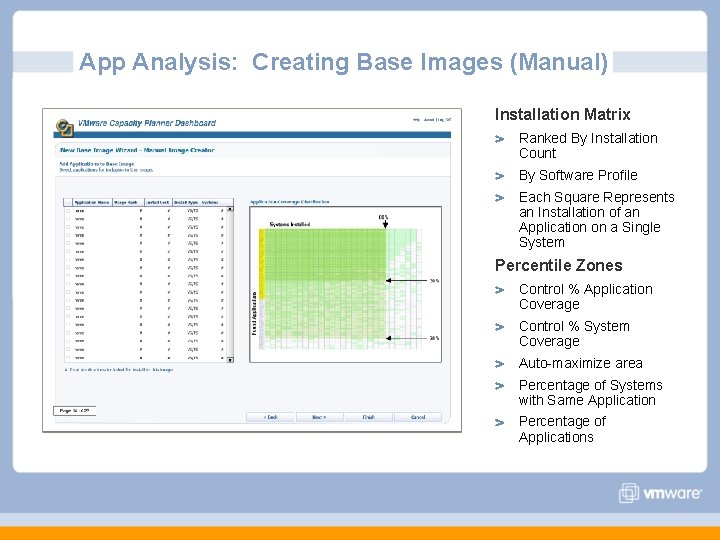This screenshot has width=720, height=540.
Task: Click the Capacity Planner Dashboard logo icon
Action: [65, 127]
